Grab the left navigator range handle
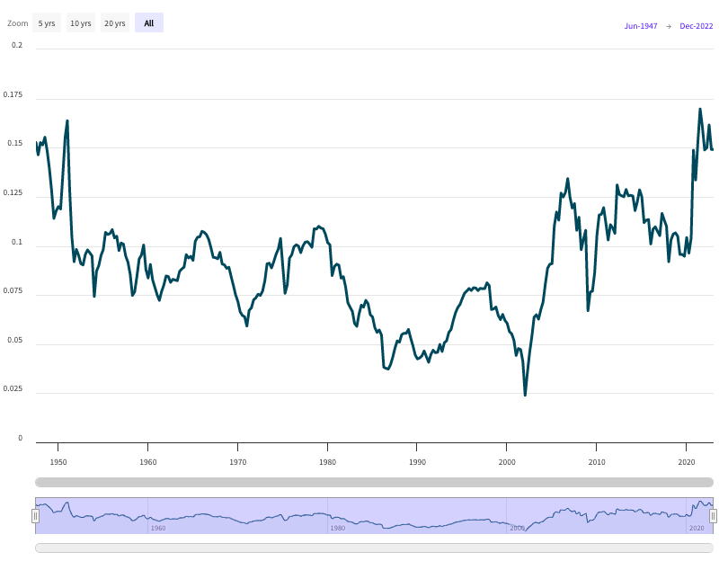 35,516
